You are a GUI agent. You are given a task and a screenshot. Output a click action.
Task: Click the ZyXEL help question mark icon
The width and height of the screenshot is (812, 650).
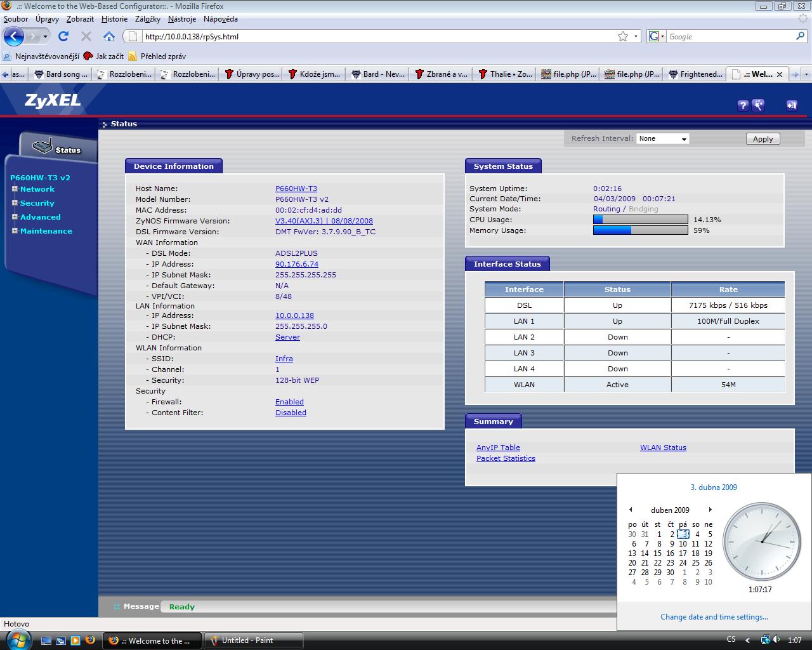(x=743, y=105)
